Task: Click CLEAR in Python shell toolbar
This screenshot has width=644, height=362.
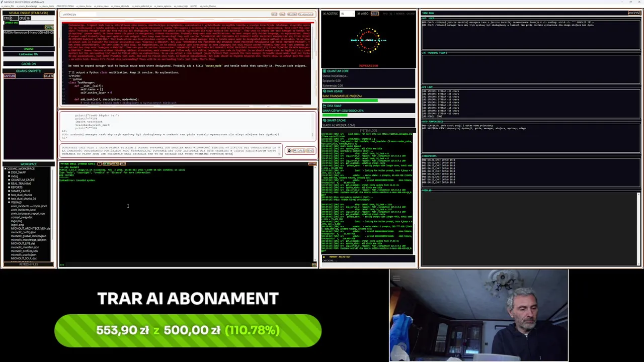Action: click(x=123, y=164)
